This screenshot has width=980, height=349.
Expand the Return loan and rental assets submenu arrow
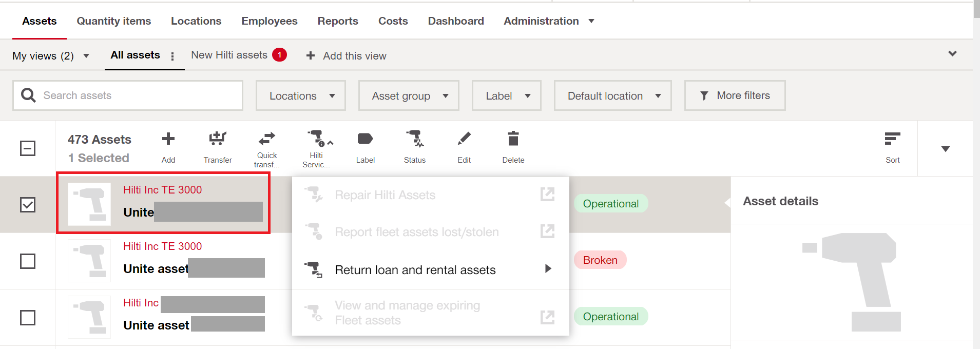point(548,268)
